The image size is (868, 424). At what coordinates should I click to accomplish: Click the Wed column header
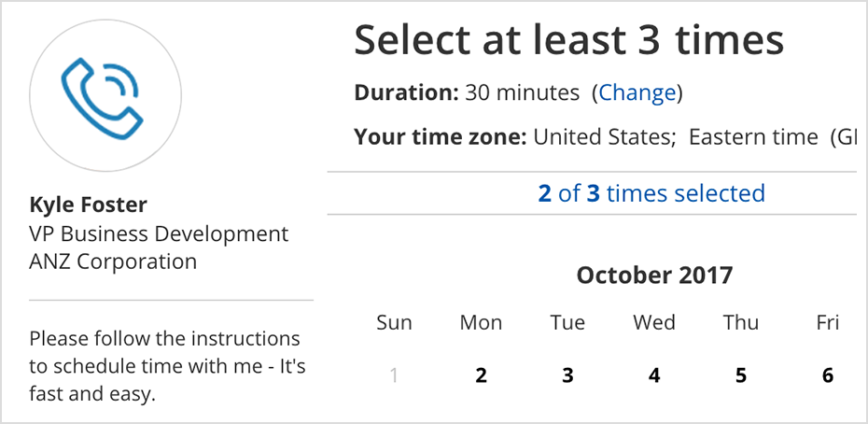[x=654, y=322]
